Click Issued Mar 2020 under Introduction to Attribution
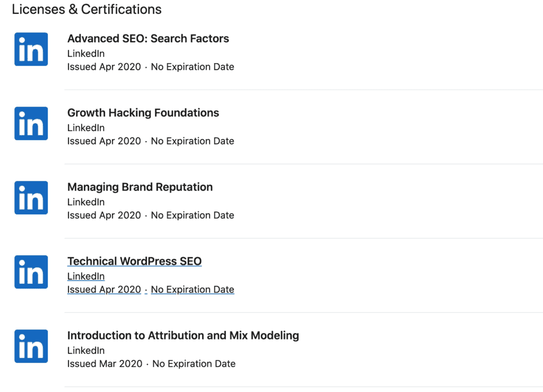The width and height of the screenshot is (543, 392). pyautogui.click(x=104, y=363)
